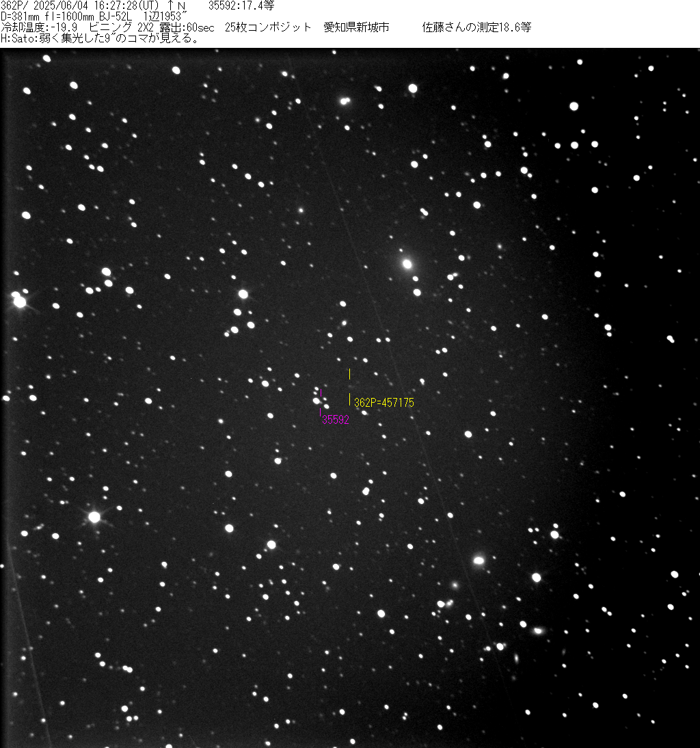Screen dimensions: 700x748
Task: Click the "ビニング 2X2" text
Action: 121,27
